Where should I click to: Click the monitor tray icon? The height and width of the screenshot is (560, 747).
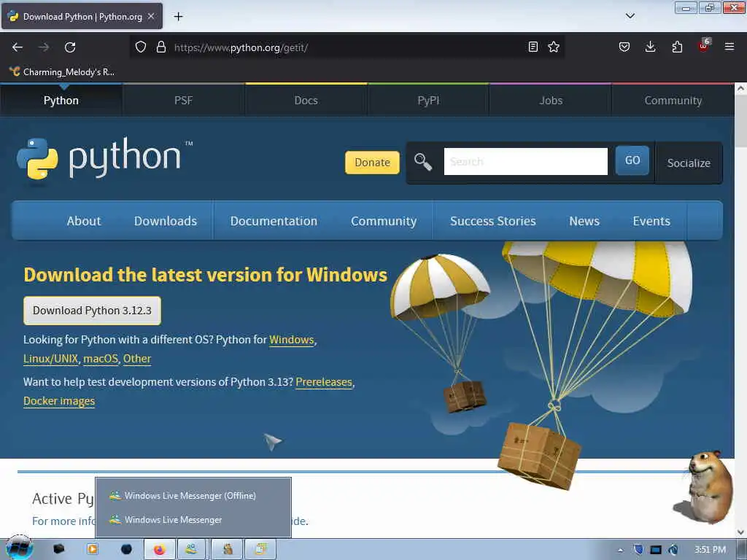(x=656, y=550)
